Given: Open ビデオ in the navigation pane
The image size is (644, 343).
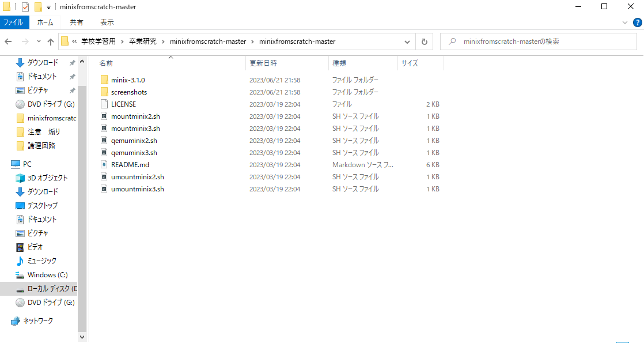Looking at the screenshot, I should 35,247.
